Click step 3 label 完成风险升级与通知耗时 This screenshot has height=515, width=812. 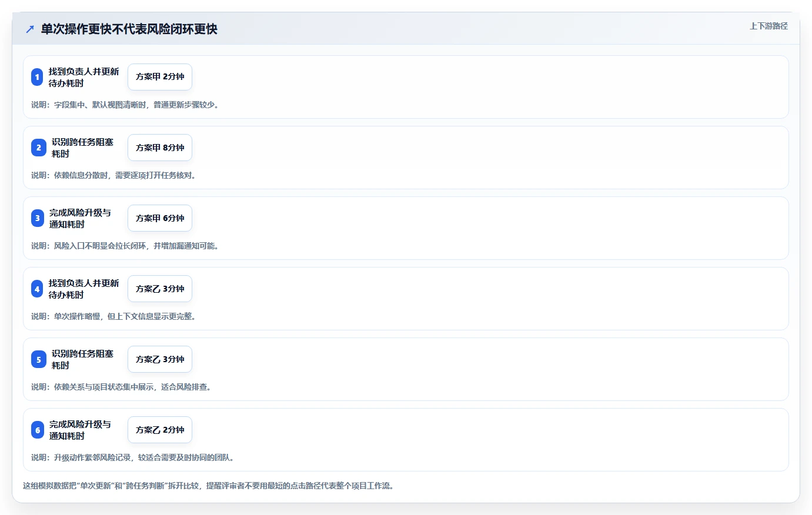(x=80, y=218)
